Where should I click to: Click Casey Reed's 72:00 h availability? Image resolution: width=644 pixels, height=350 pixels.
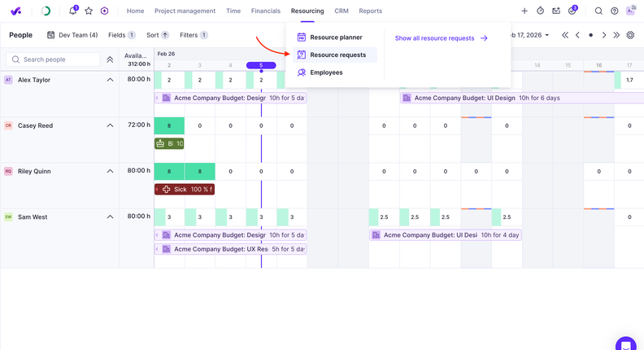139,125
